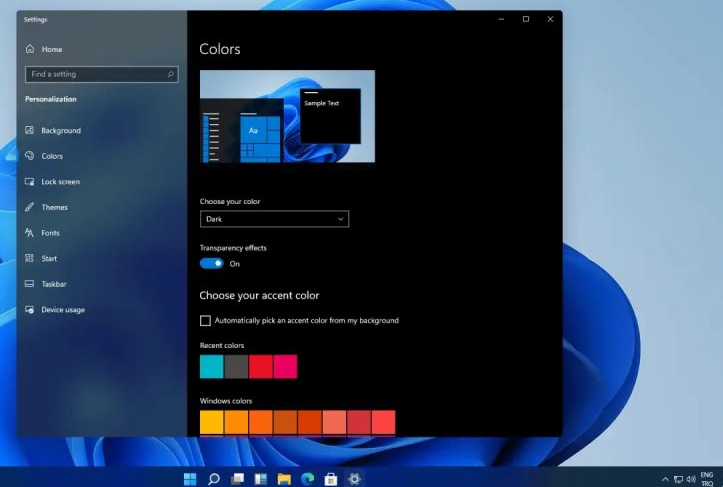Click inside Find a setting field

click(x=101, y=74)
